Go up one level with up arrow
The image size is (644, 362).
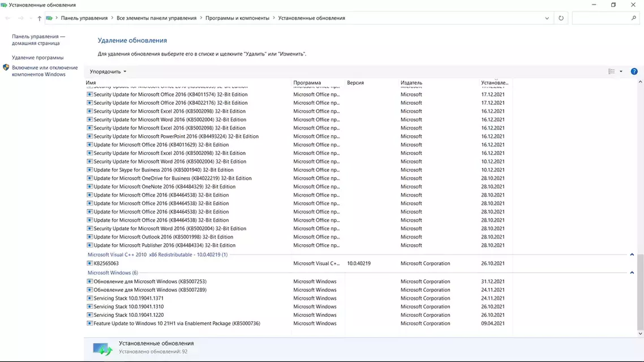(x=40, y=18)
